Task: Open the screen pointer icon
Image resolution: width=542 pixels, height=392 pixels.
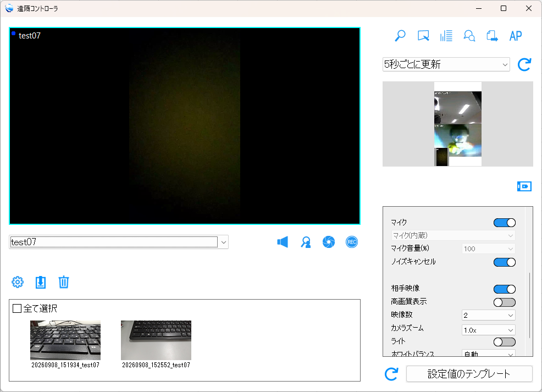Action: 423,36
